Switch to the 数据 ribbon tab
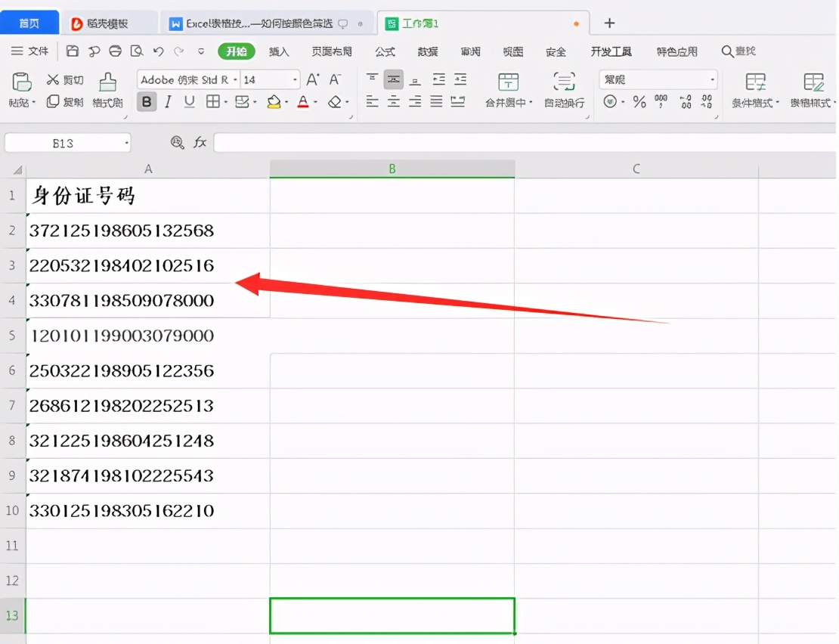 [428, 51]
